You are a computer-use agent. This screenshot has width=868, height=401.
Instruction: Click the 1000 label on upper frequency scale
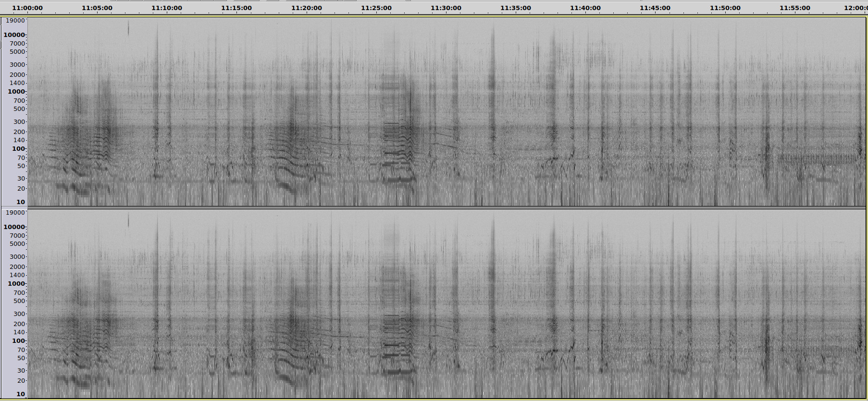(16, 92)
